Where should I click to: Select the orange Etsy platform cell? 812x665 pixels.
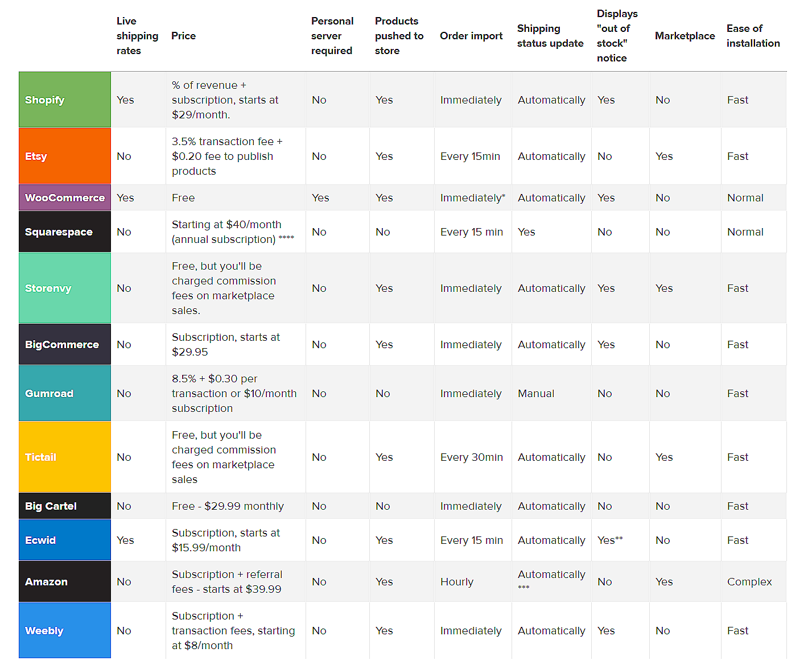(64, 156)
